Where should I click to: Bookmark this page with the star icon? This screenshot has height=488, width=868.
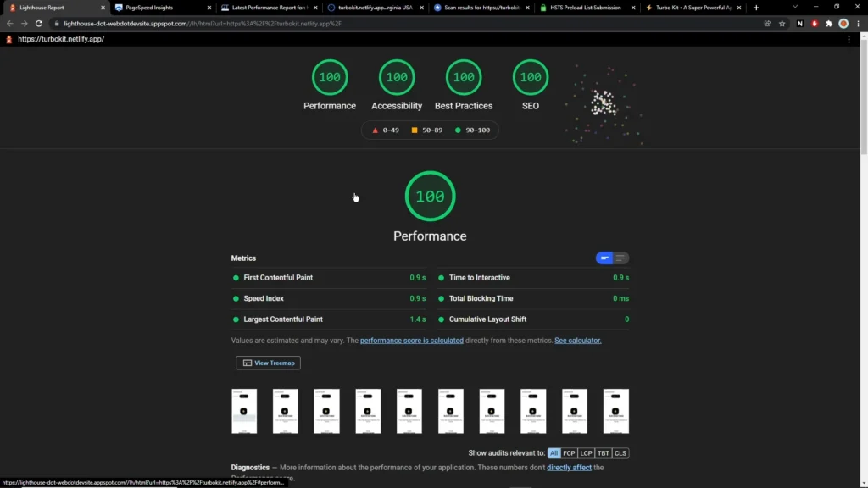coord(782,24)
